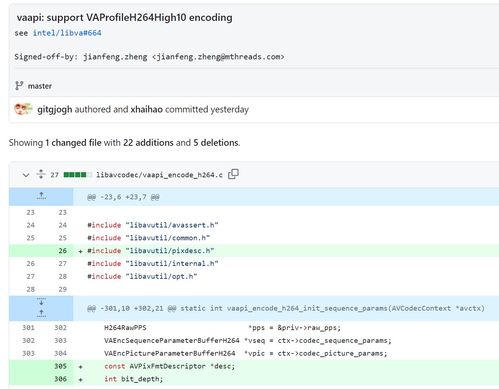Screen dimensions: 499x389
Task: Click the commit title 'vaapi: support VAProfileH264High10 encoding'
Action: (124, 17)
